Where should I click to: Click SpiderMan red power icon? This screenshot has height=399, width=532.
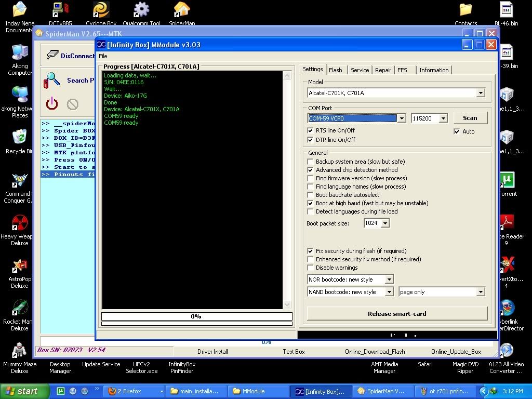pos(52,103)
